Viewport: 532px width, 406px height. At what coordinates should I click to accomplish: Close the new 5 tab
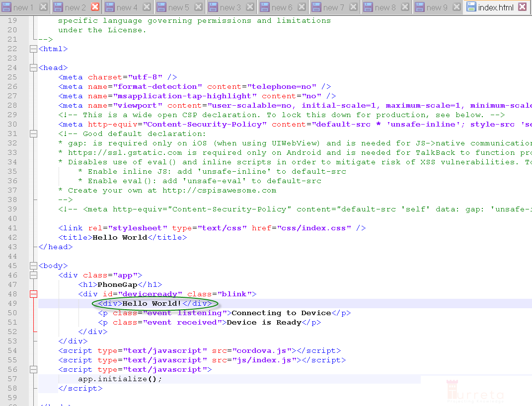(199, 7)
